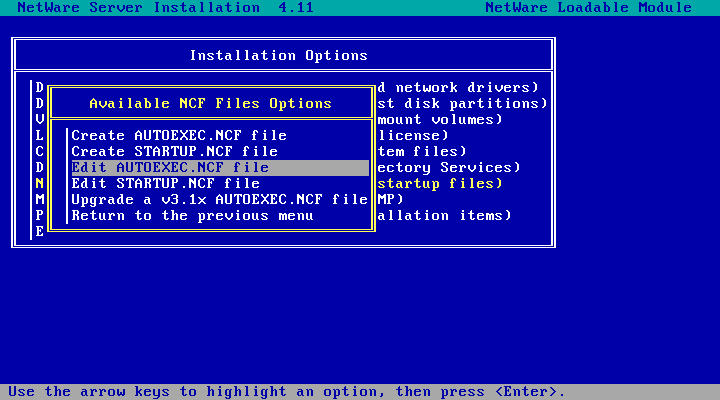Click the P row letter in Installation Options

pos(39,216)
